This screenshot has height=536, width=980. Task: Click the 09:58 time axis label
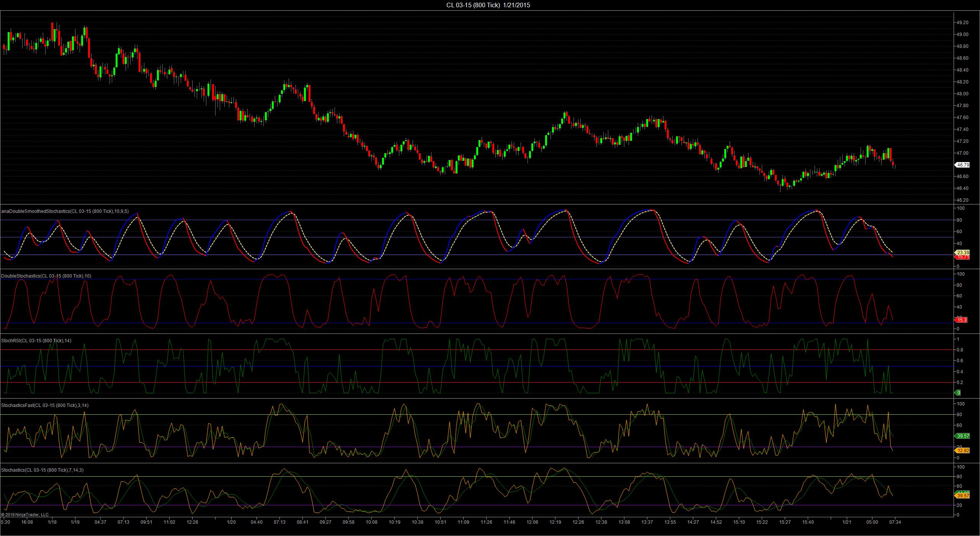tap(348, 522)
